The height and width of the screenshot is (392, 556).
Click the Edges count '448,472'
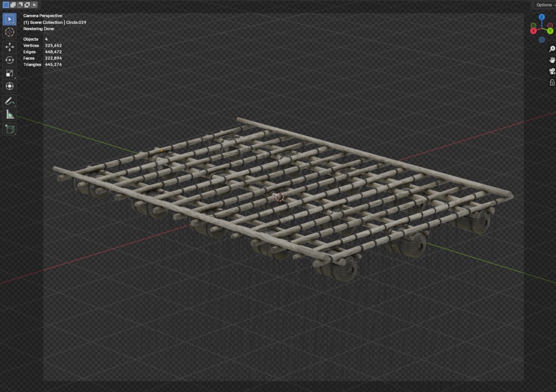[x=53, y=52]
